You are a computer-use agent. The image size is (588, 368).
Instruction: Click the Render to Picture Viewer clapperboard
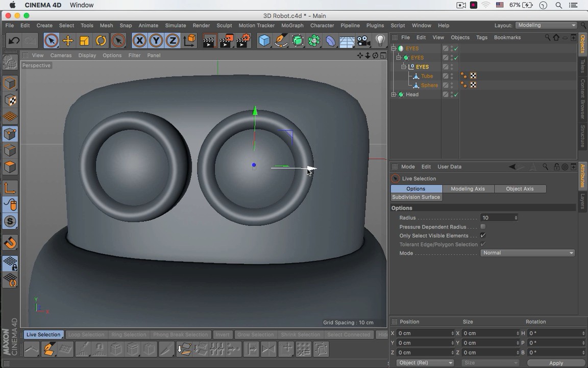point(226,41)
